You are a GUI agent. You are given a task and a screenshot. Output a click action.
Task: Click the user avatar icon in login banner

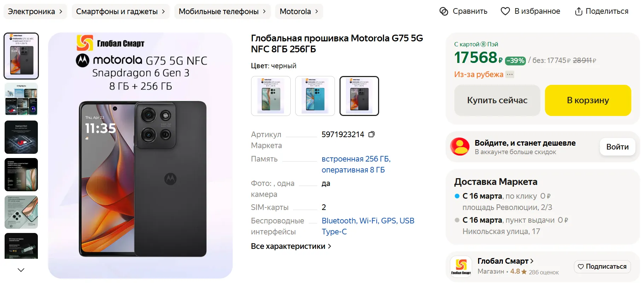[x=459, y=147]
